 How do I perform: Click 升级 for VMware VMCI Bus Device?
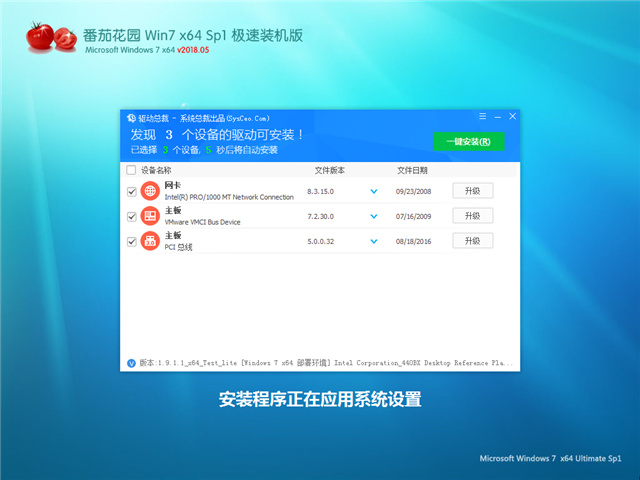pos(473,216)
